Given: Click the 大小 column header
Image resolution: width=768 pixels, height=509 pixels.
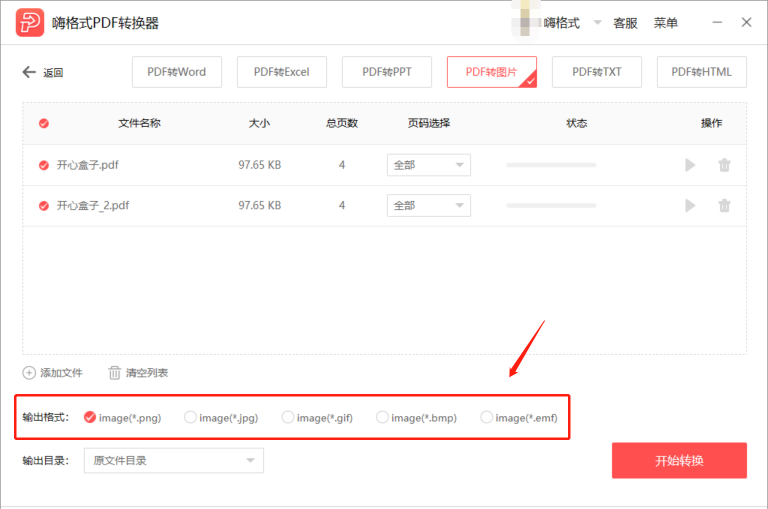Looking at the screenshot, I should pyautogui.click(x=259, y=123).
